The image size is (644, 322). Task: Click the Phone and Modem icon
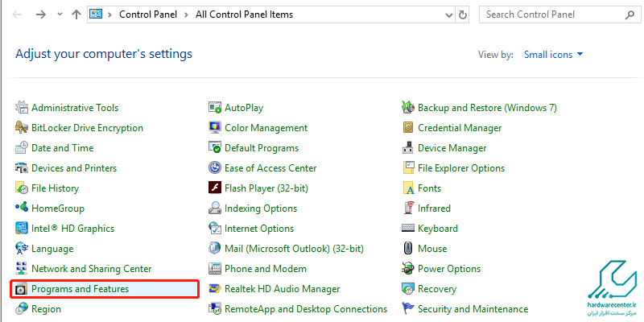coord(215,269)
